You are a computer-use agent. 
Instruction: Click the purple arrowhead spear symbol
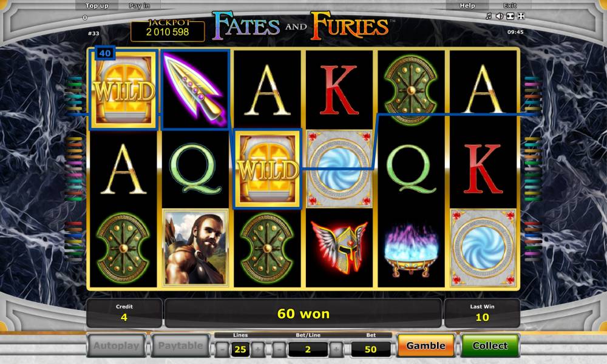[194, 89]
